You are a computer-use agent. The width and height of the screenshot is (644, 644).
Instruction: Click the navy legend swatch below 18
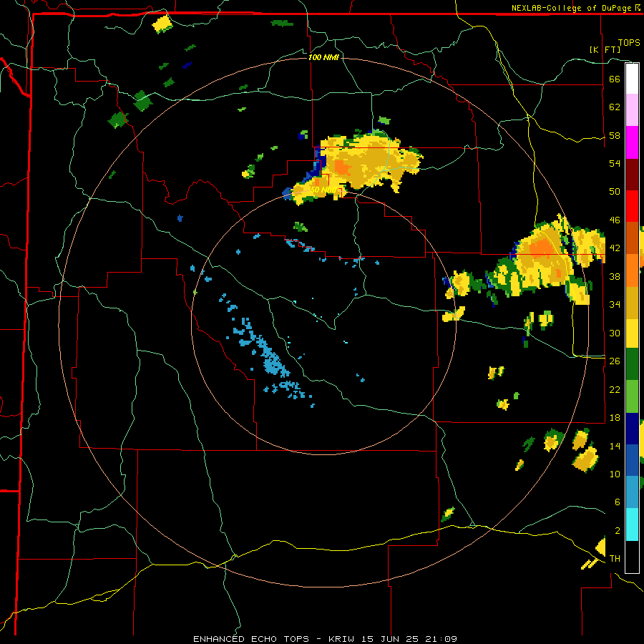tap(632, 429)
